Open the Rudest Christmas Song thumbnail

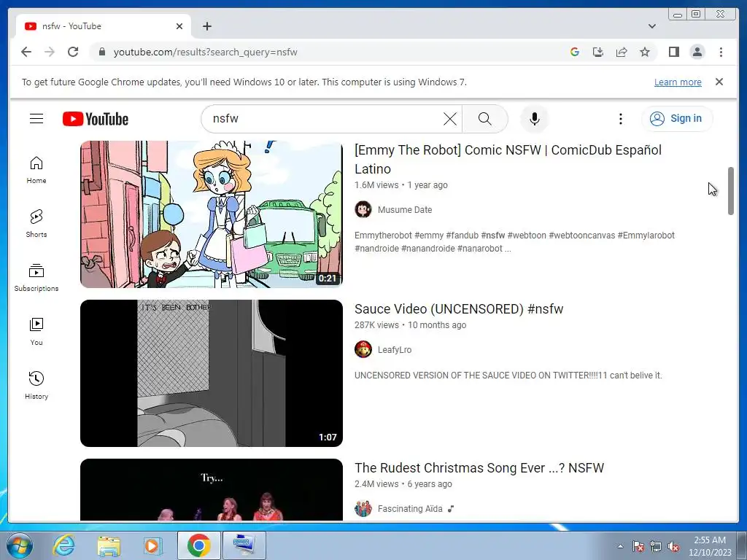pyautogui.click(x=211, y=489)
